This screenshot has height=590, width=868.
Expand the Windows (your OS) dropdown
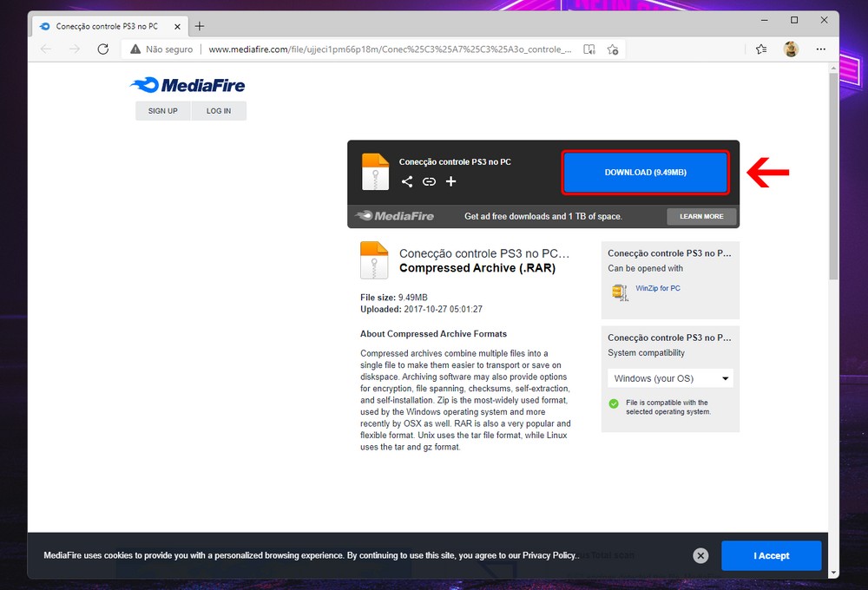(670, 378)
